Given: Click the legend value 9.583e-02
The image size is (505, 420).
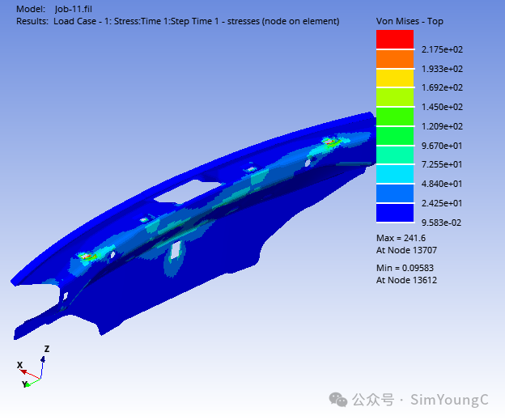Looking at the screenshot, I should pyautogui.click(x=441, y=223).
